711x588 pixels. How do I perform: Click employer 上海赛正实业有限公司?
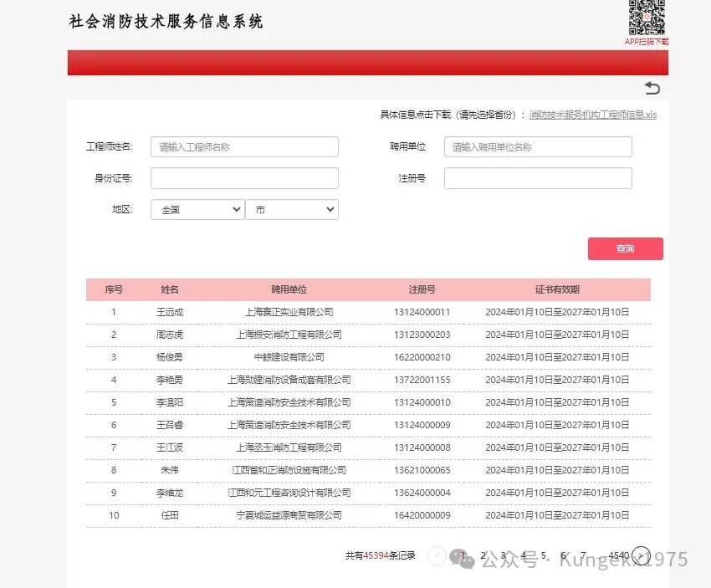pos(289,312)
